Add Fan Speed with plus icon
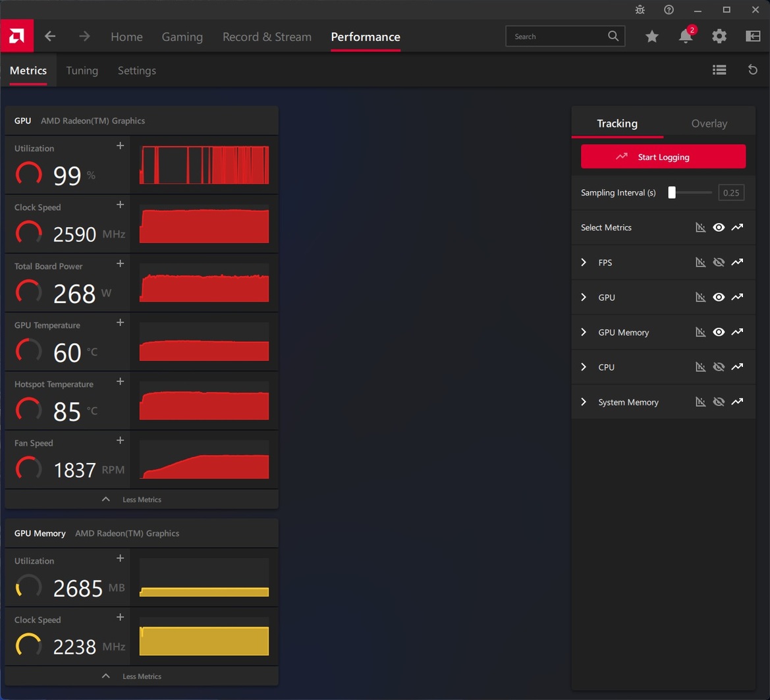 click(120, 441)
